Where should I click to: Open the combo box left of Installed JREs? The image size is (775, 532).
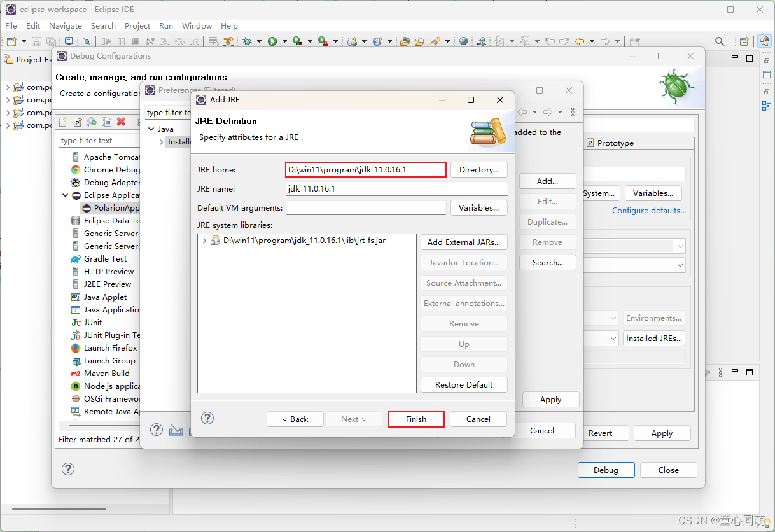[x=601, y=338]
